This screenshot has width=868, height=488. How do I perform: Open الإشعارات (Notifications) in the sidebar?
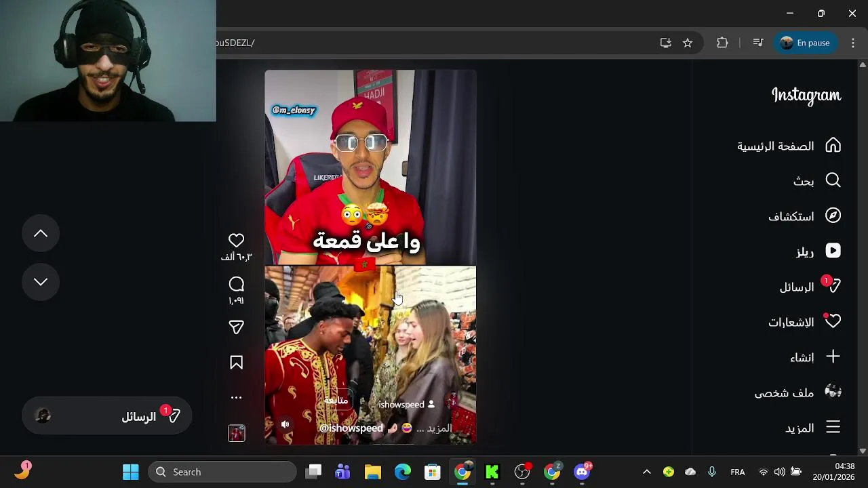(805, 322)
